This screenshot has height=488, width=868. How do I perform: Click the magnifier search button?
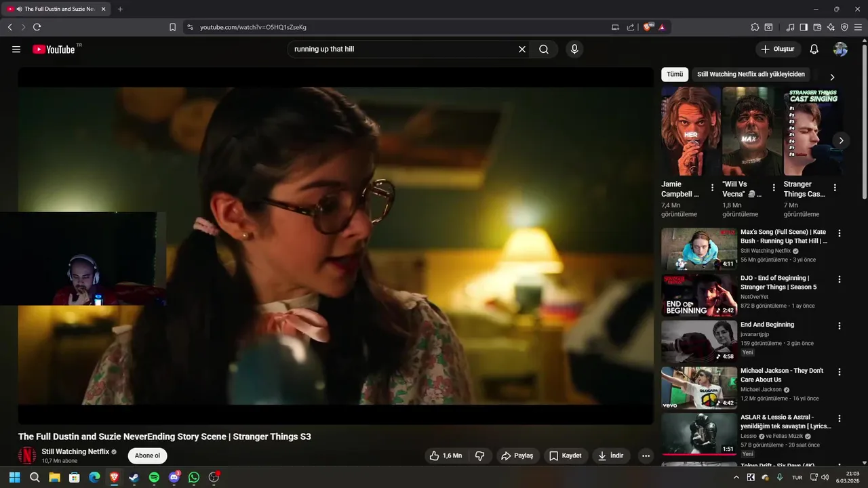[544, 49]
